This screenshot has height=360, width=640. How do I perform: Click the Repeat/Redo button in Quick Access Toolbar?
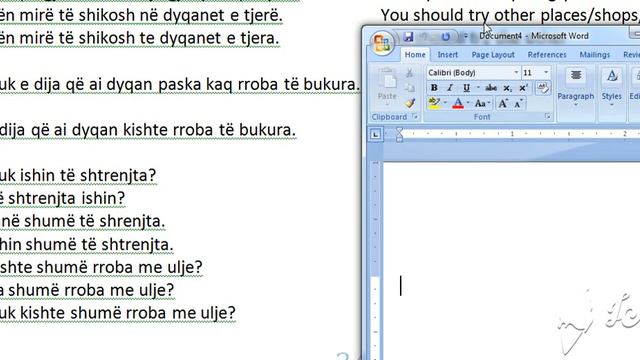(445, 37)
